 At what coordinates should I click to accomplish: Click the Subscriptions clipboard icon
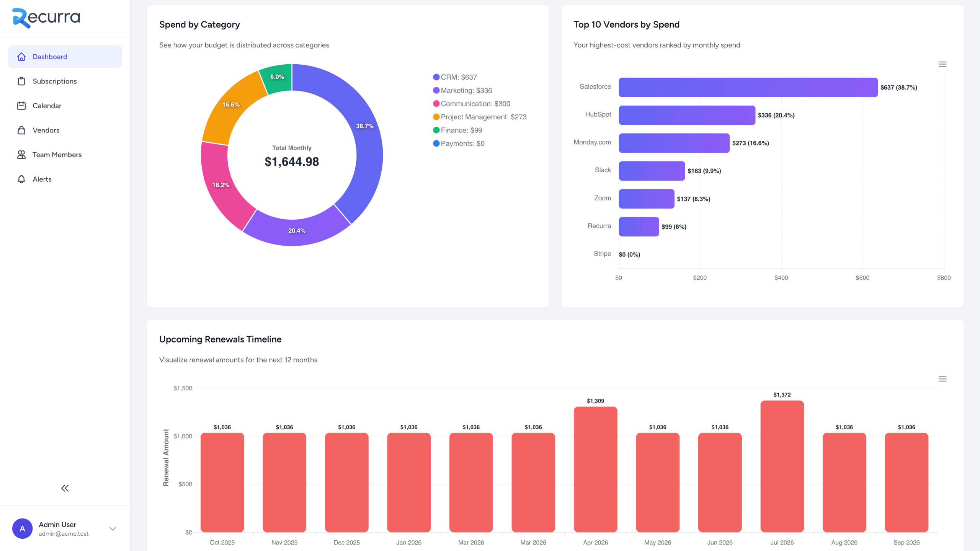[x=21, y=81]
